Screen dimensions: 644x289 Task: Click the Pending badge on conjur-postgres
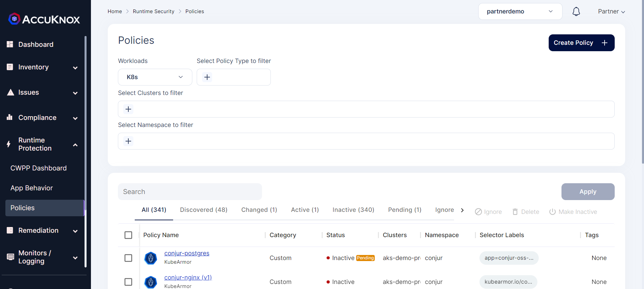[365, 258]
